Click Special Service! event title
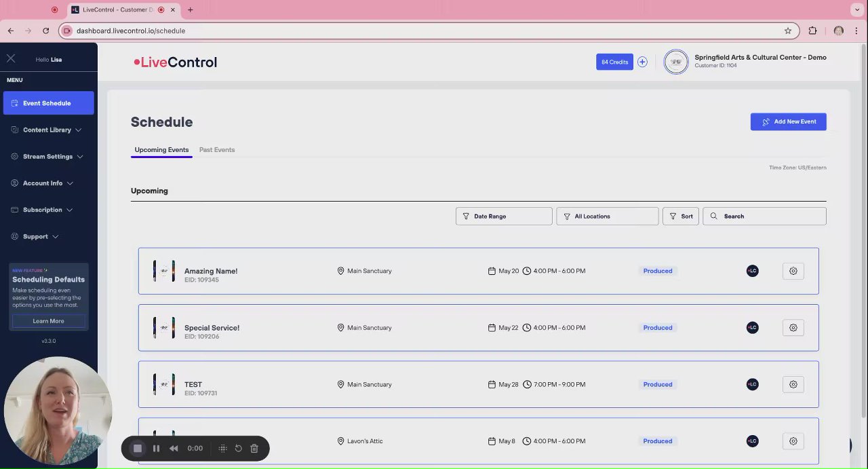Viewport: 868px width, 469px height. tap(212, 328)
